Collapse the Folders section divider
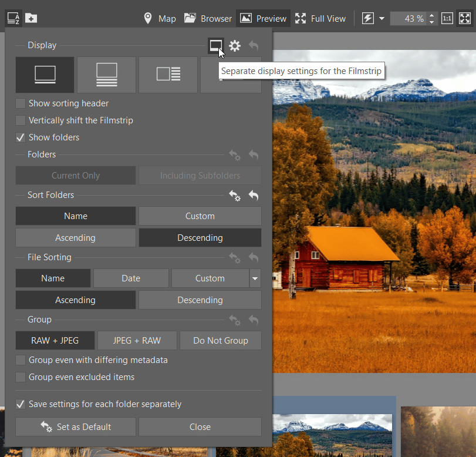Image resolution: width=476 pixels, height=457 pixels. click(x=41, y=154)
